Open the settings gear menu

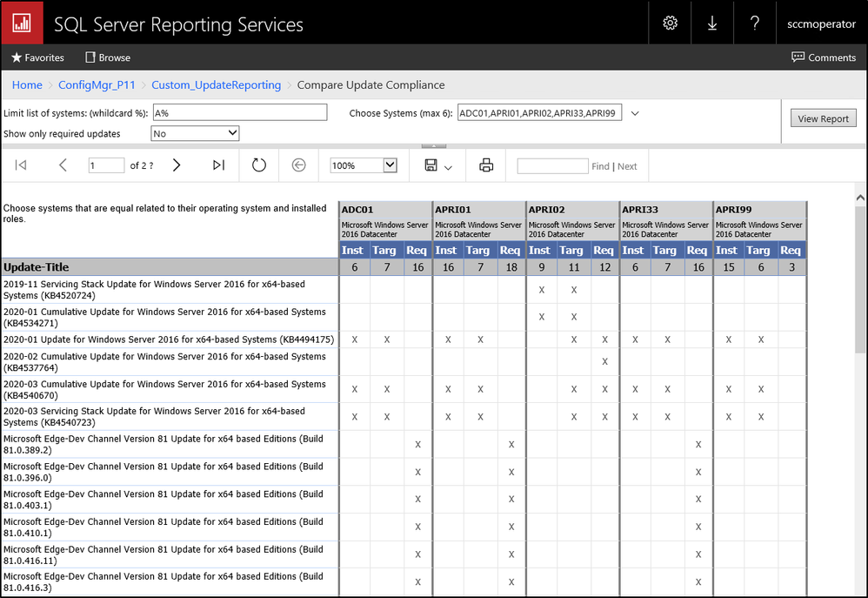pos(670,24)
